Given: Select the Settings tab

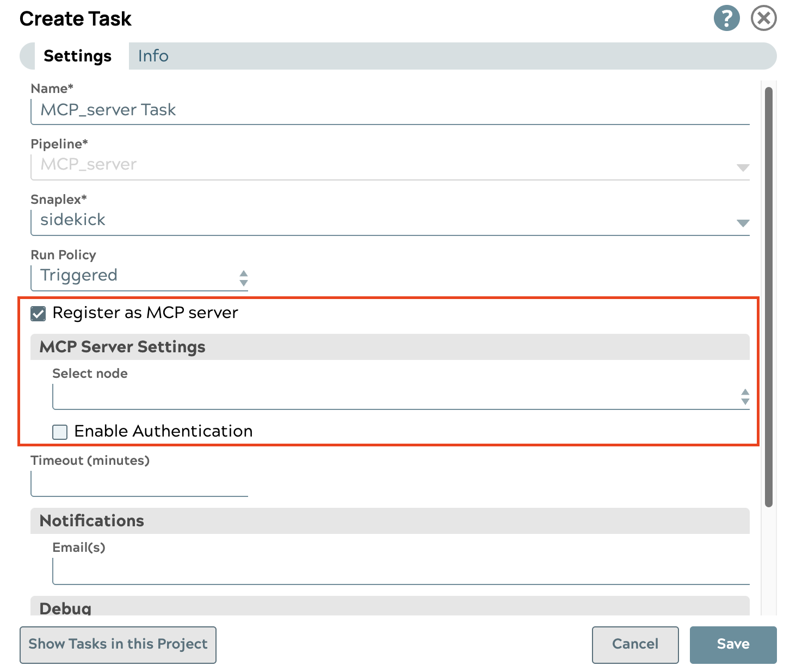Looking at the screenshot, I should (77, 56).
